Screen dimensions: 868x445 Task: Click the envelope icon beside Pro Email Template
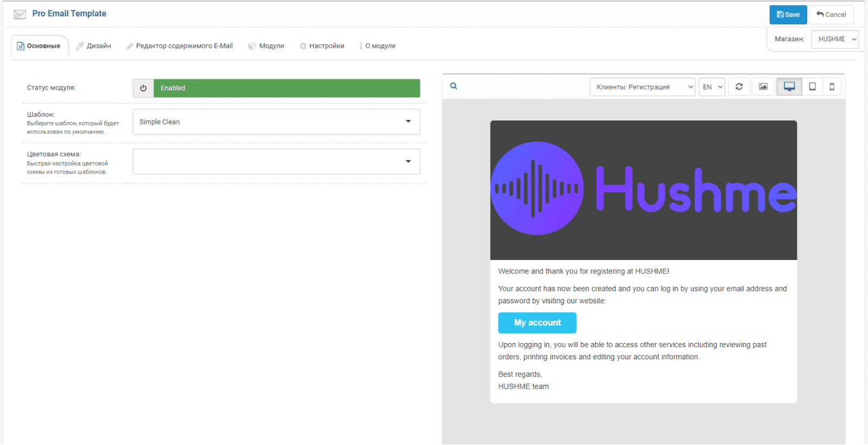(x=20, y=14)
